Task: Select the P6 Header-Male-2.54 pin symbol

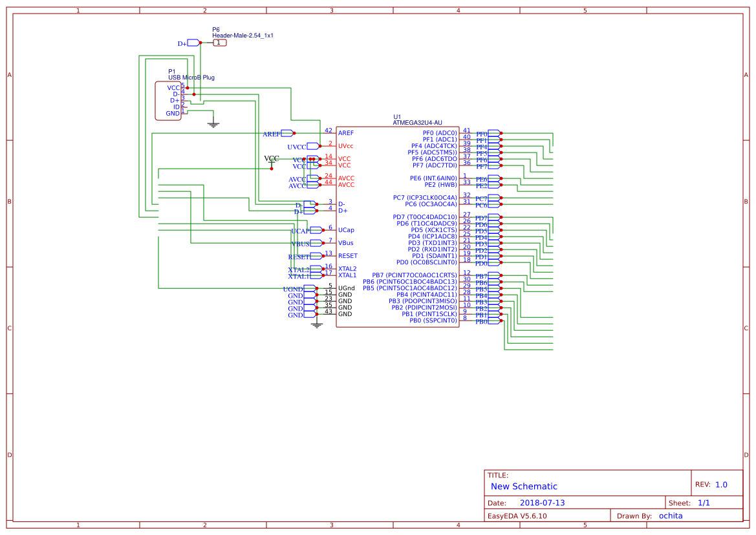Action: (219, 42)
